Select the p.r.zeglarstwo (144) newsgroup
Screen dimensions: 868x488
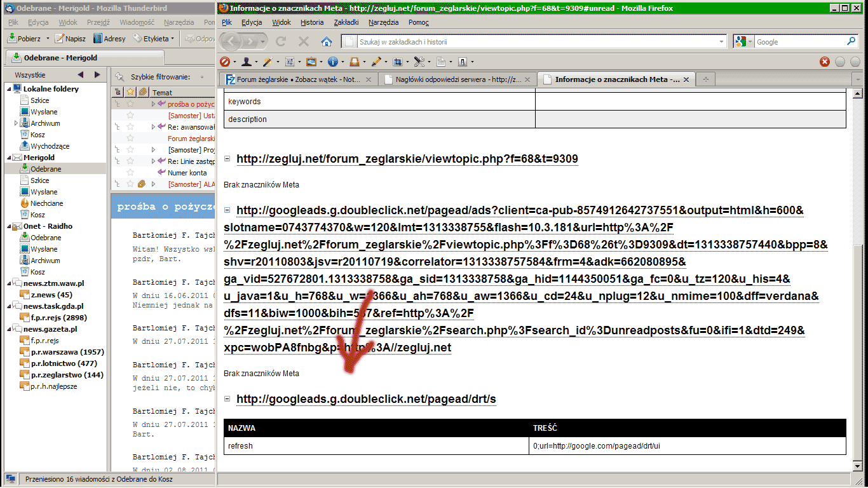pyautogui.click(x=67, y=375)
